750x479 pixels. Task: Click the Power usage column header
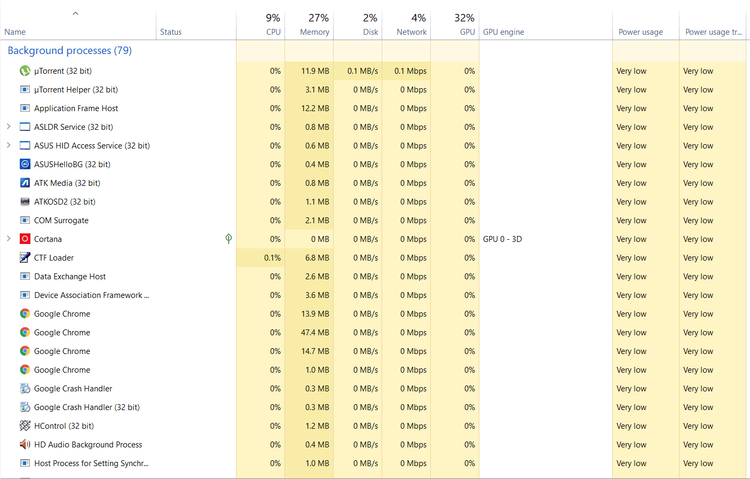click(639, 32)
